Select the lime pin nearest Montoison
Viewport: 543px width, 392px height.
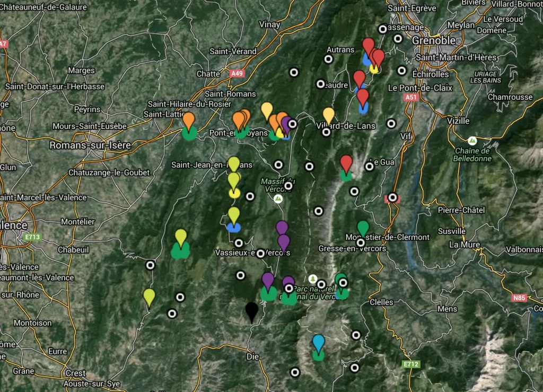pyautogui.click(x=150, y=297)
